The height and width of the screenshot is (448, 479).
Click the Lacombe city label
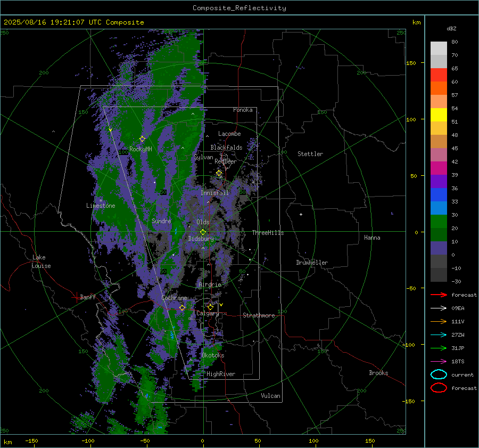point(229,134)
